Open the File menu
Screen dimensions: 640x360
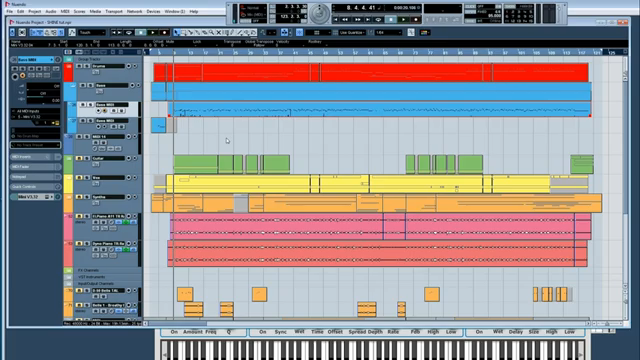pos(9,12)
